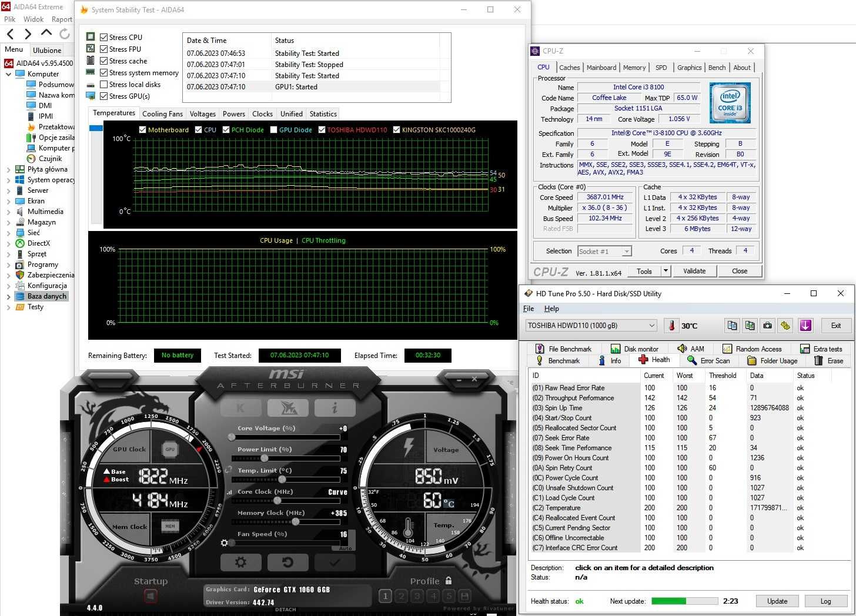Uncheck Stress CPU checkbox
Viewport: 856px width, 616px height.
coord(103,37)
